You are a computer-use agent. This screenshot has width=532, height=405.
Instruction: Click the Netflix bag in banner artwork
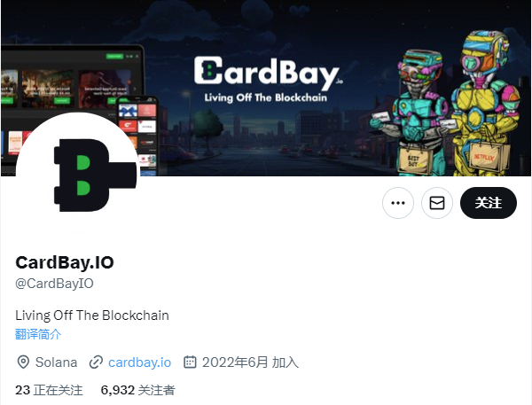tap(489, 157)
